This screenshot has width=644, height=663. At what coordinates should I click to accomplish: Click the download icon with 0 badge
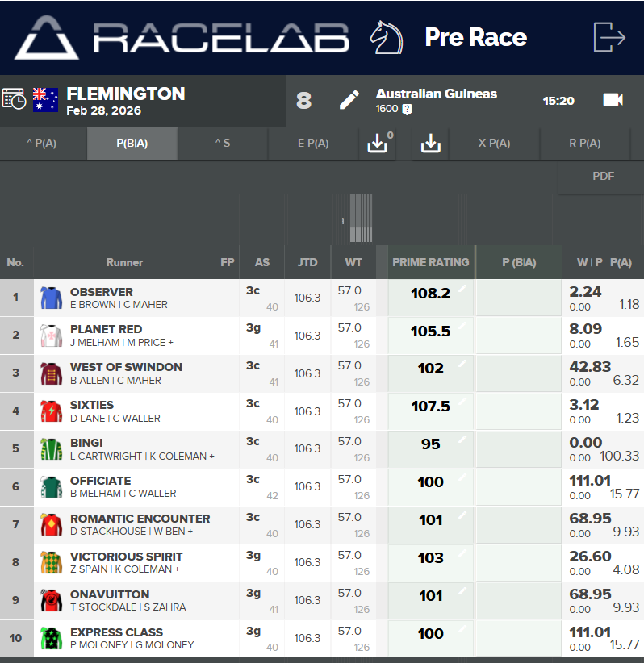click(378, 144)
